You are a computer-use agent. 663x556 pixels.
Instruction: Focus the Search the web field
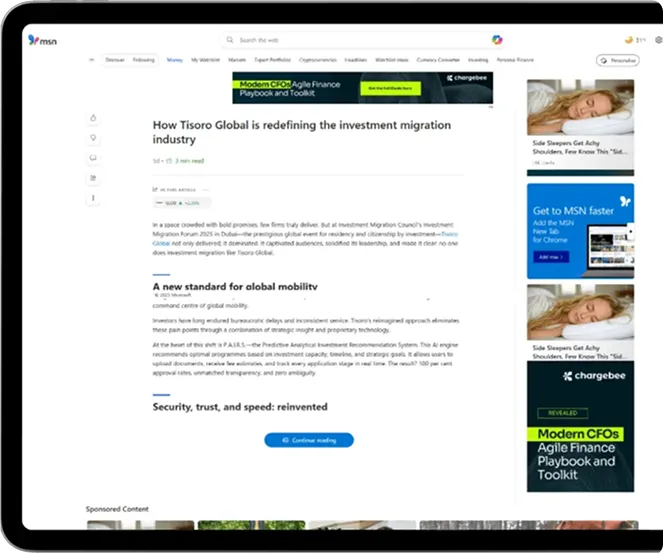[362, 40]
